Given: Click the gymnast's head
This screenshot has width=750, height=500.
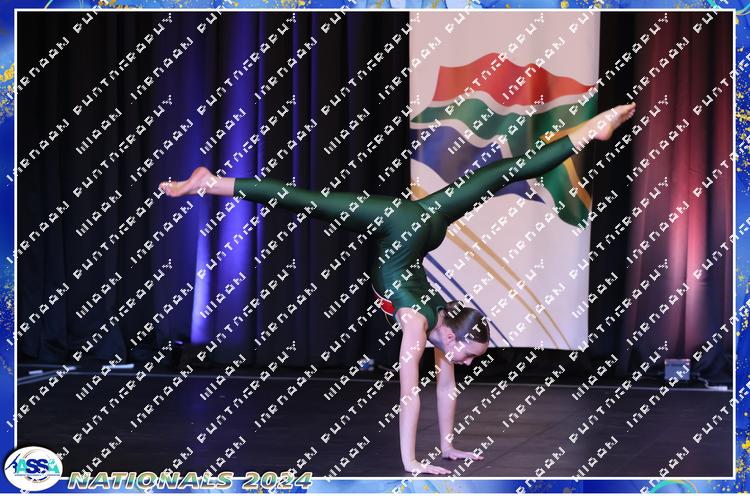Looking at the screenshot, I should coord(466,327).
